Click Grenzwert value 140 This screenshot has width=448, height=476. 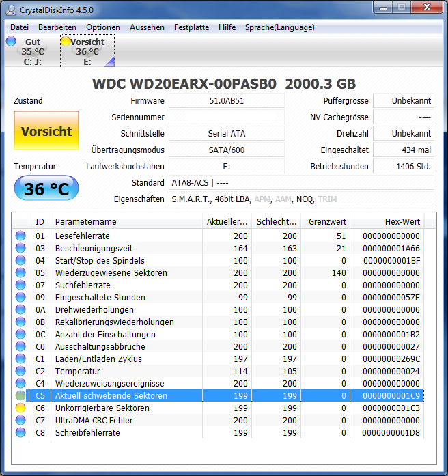click(339, 273)
